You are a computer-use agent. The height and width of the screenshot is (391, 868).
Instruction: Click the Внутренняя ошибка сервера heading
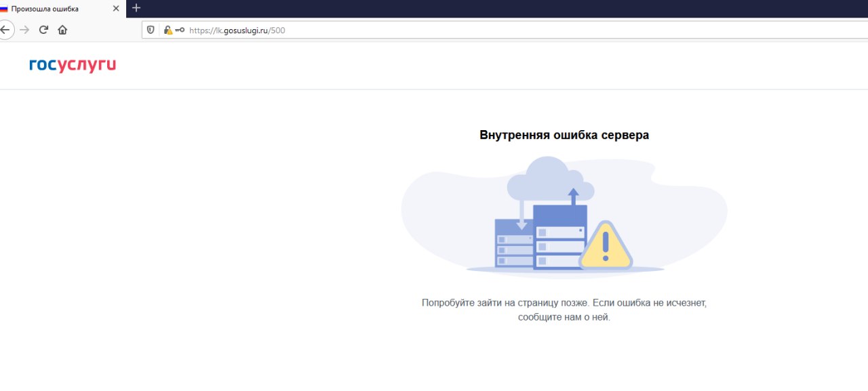tap(564, 135)
